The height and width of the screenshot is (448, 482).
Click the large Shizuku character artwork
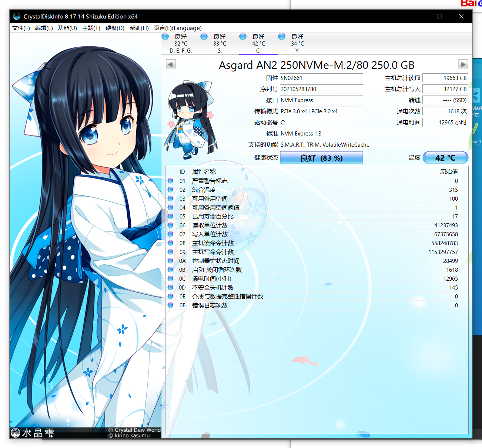tap(86, 230)
